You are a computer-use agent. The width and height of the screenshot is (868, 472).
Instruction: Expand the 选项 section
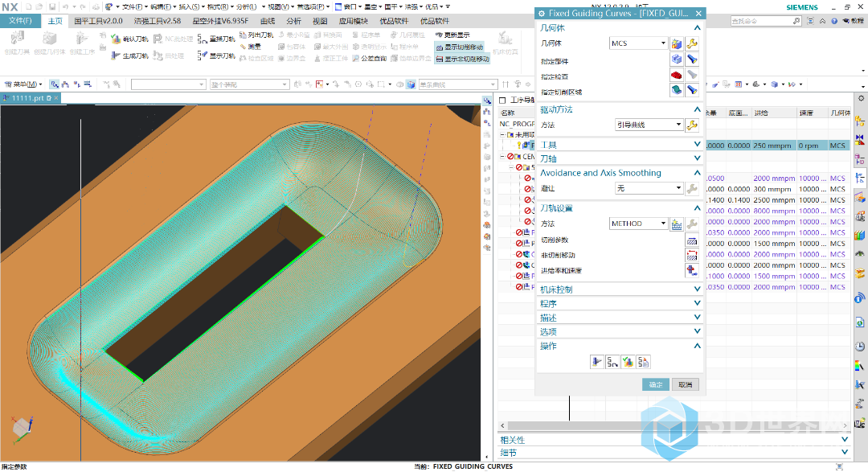pyautogui.click(x=620, y=331)
